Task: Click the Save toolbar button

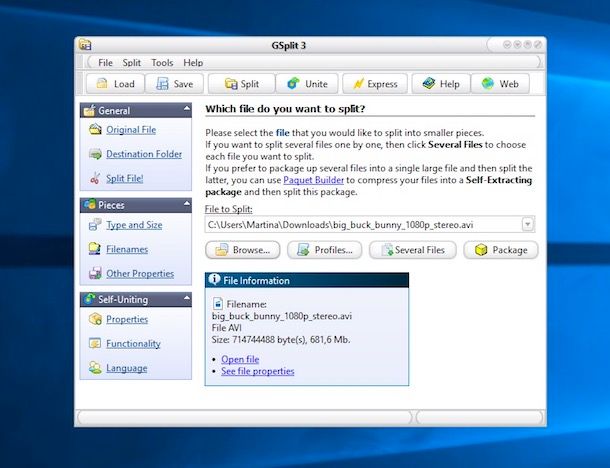Action: (174, 84)
